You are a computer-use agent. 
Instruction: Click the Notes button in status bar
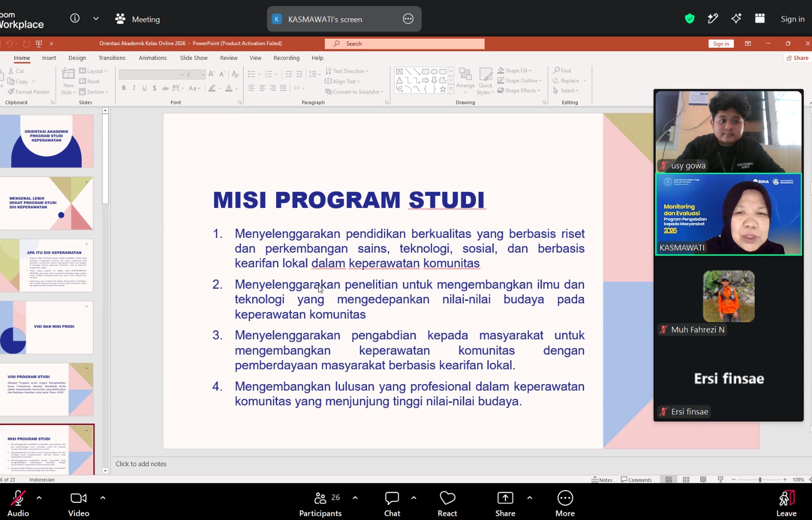(x=602, y=479)
